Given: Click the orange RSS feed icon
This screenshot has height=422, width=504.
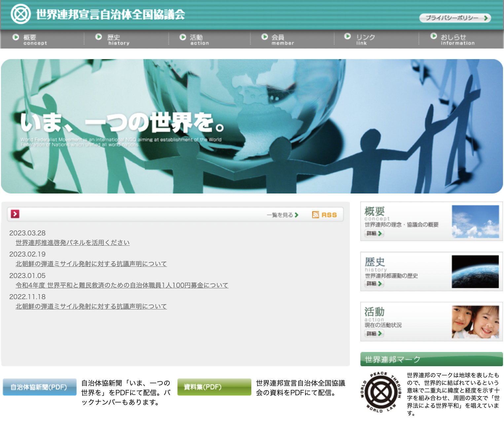Looking at the screenshot, I should pos(315,215).
